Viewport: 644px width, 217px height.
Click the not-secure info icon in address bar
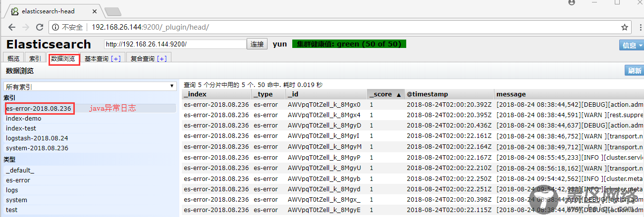(x=54, y=27)
